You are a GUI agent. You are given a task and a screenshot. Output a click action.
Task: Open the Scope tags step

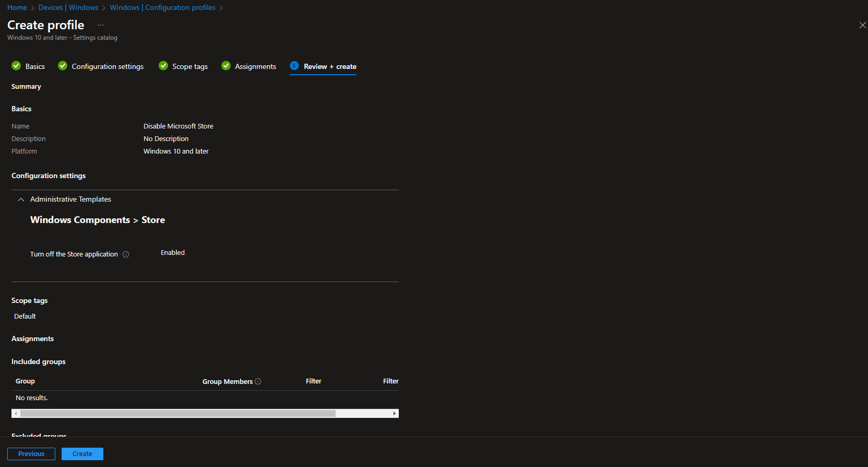pos(190,66)
